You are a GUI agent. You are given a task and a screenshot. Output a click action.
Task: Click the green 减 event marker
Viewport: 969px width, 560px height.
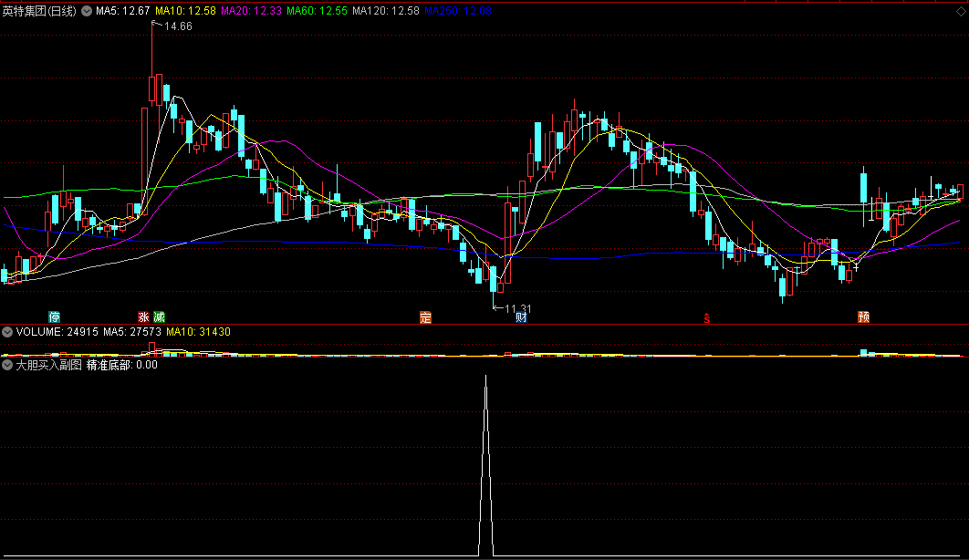(160, 317)
